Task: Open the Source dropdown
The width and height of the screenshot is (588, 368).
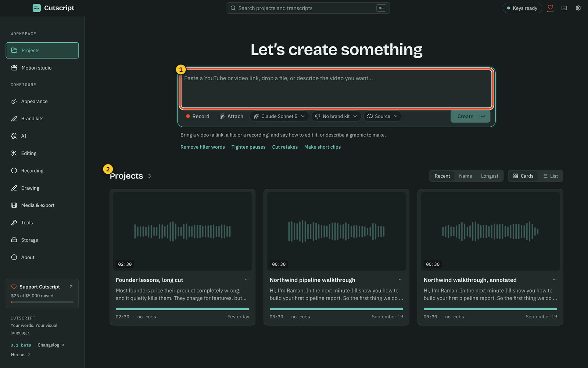Action: click(x=382, y=116)
